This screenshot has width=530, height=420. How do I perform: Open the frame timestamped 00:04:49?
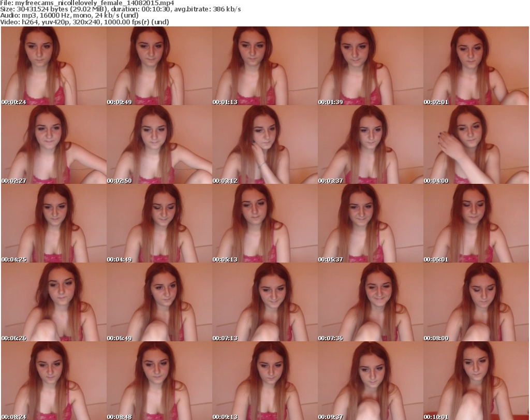click(159, 224)
